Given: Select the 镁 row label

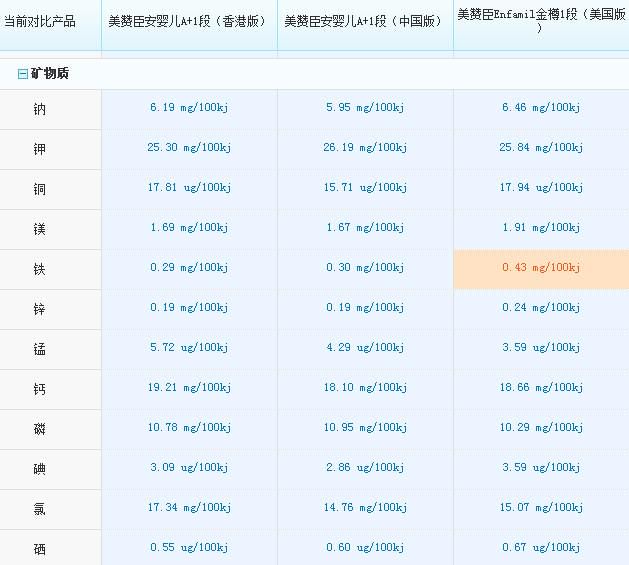Looking at the screenshot, I should (x=39, y=229).
